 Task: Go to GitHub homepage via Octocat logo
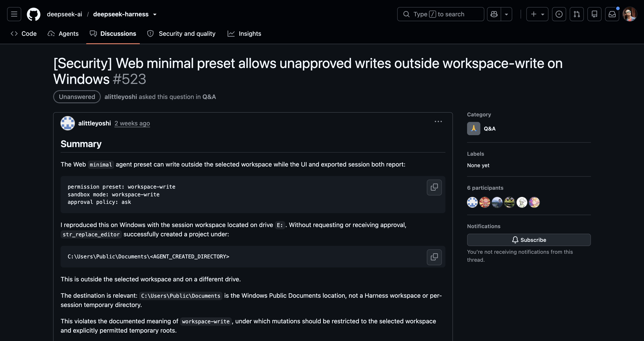click(x=33, y=14)
